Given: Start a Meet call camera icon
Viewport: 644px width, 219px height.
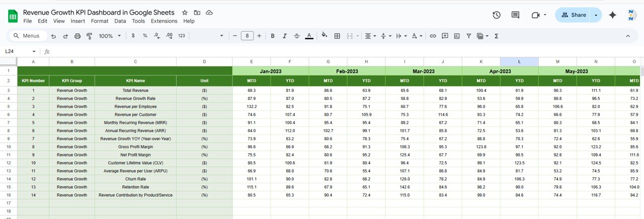Looking at the screenshot, I should click(x=538, y=15).
